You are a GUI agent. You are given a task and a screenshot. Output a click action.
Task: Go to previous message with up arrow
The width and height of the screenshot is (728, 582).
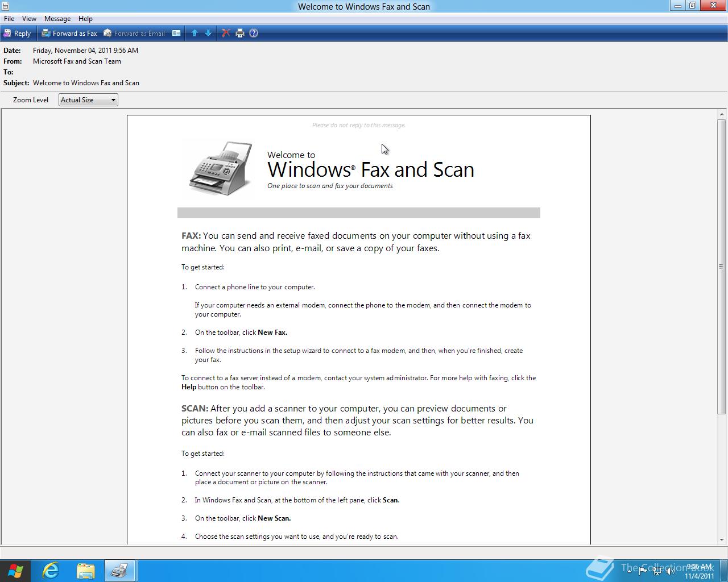(x=195, y=34)
